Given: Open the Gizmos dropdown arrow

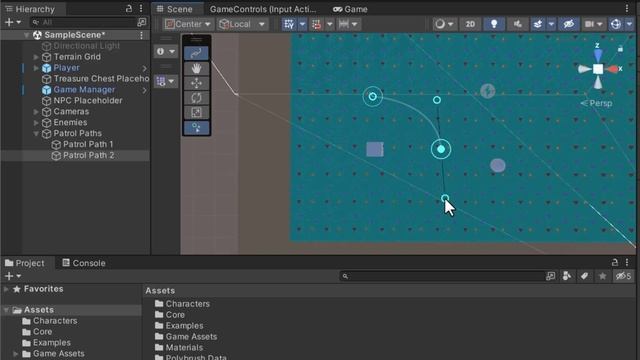Looking at the screenshot, I should (629, 24).
